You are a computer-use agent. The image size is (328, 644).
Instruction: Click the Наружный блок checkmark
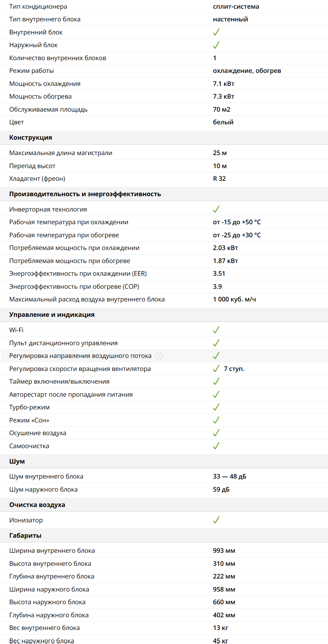(x=216, y=45)
